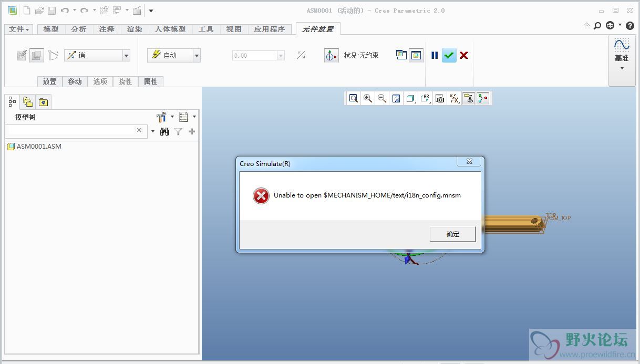The width and height of the screenshot is (640, 364).
Task: Open the 文件 menu
Action: click(x=19, y=29)
